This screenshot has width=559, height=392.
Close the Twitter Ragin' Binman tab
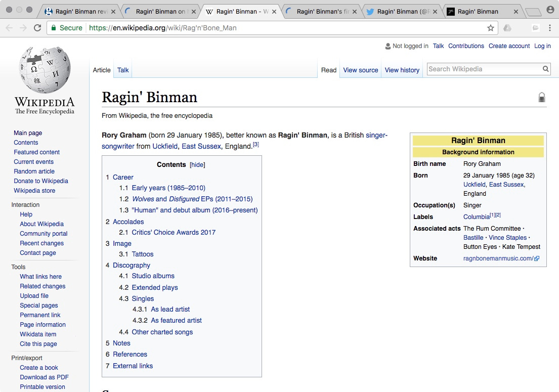tap(435, 12)
